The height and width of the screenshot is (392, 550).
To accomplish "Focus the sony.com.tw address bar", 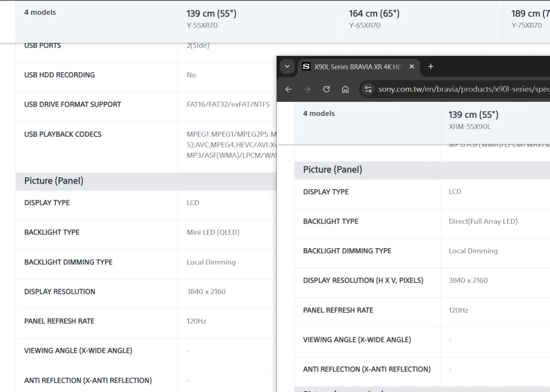I will 463,89.
